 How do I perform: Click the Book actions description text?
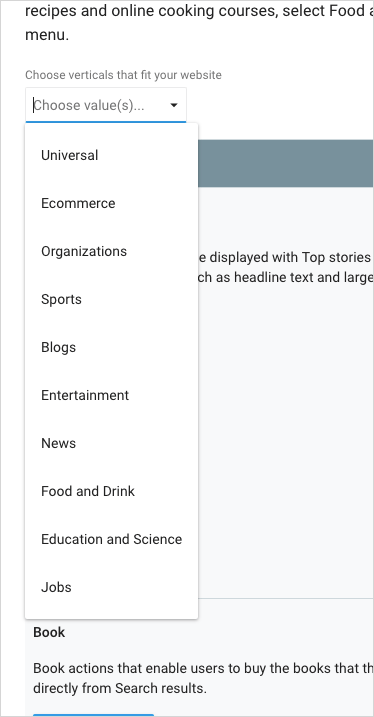203,678
